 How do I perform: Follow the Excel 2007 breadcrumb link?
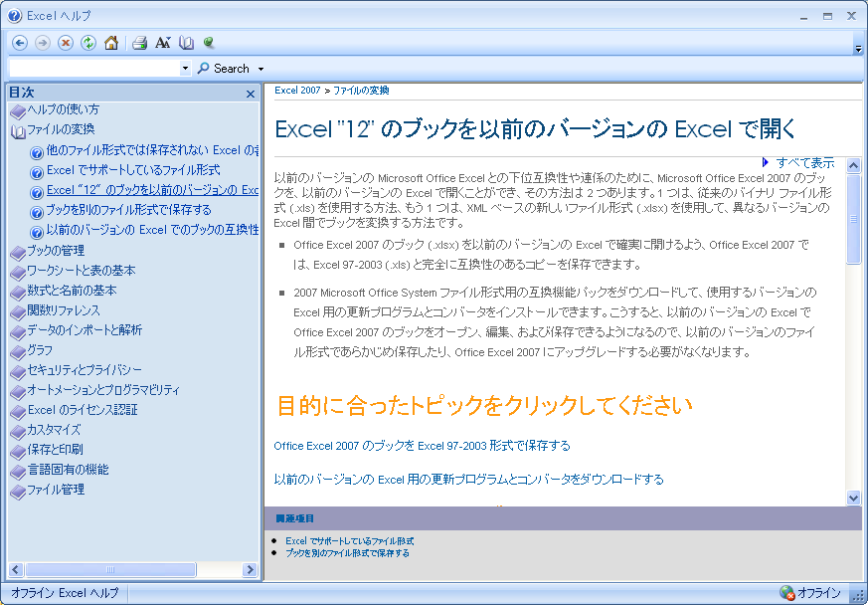(x=297, y=91)
